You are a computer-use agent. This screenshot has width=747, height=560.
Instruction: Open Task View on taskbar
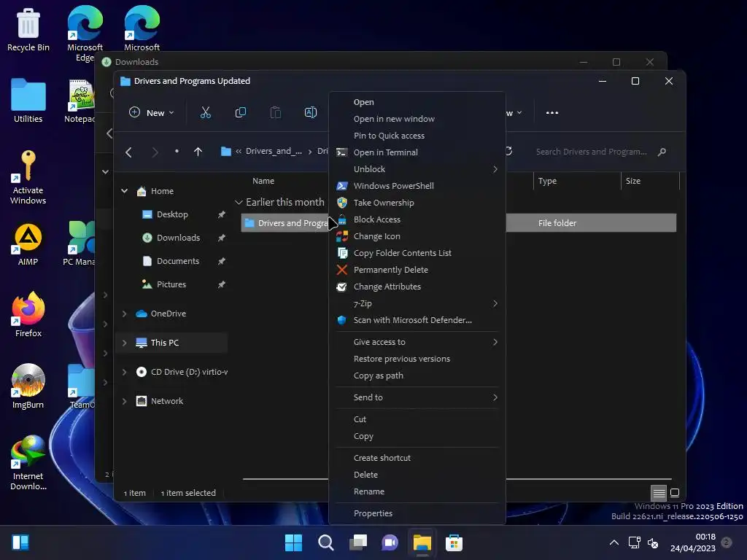point(358,542)
